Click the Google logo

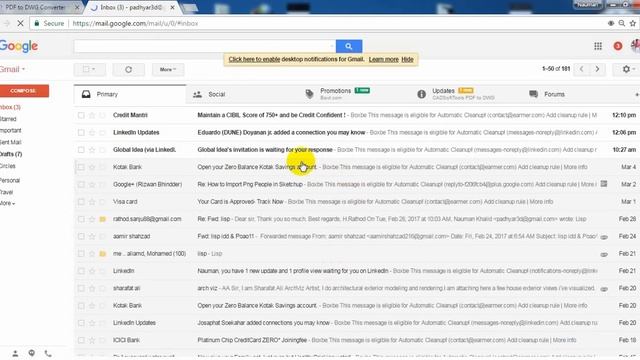click(19, 46)
